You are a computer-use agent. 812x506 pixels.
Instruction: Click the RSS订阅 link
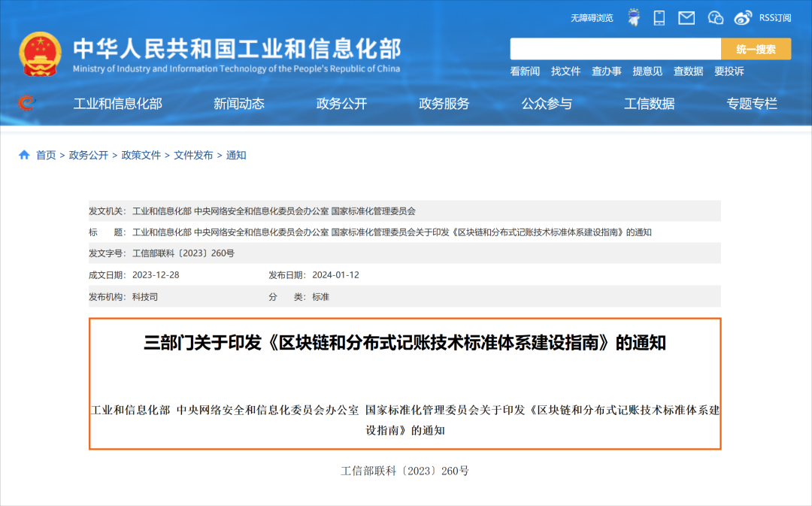pos(774,17)
